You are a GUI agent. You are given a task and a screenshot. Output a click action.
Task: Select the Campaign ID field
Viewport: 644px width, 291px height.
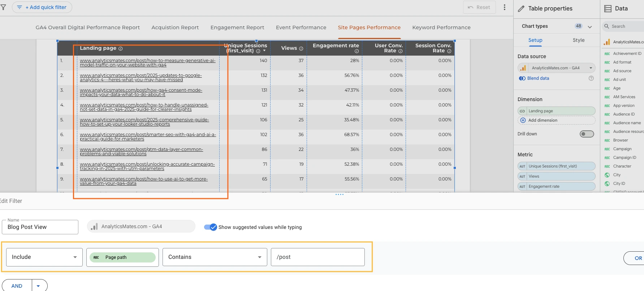[624, 157]
